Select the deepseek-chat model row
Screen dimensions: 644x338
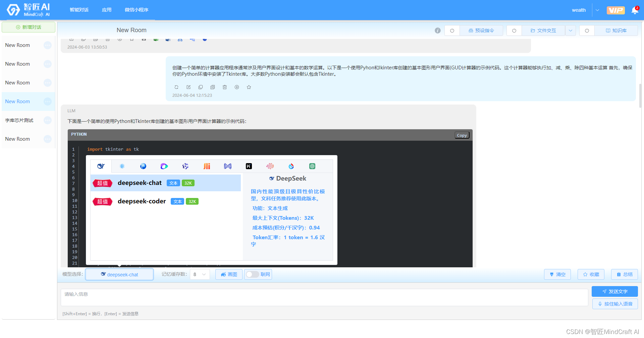[x=166, y=183]
